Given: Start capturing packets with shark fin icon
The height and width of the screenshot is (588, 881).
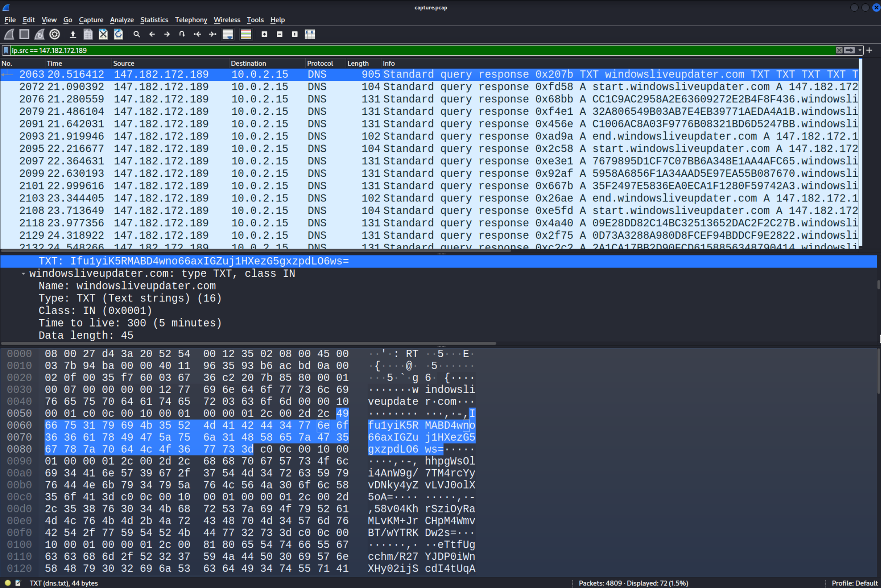Looking at the screenshot, I should (x=9, y=34).
